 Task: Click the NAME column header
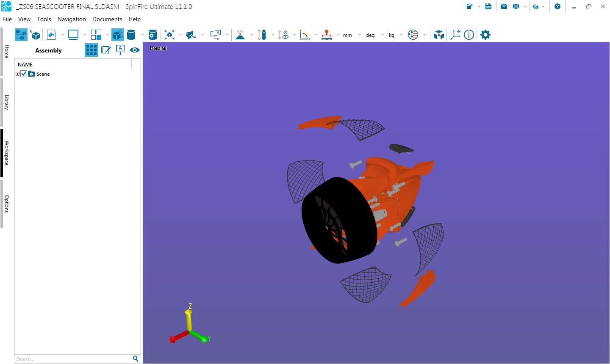(25, 64)
